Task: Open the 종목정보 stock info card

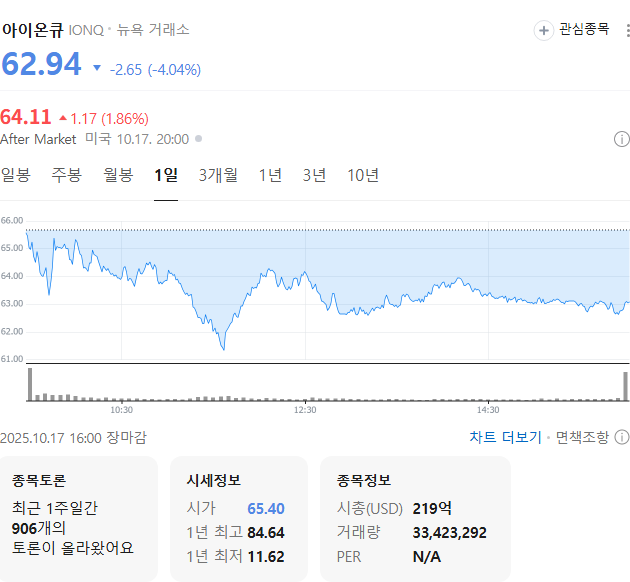Action: point(414,518)
